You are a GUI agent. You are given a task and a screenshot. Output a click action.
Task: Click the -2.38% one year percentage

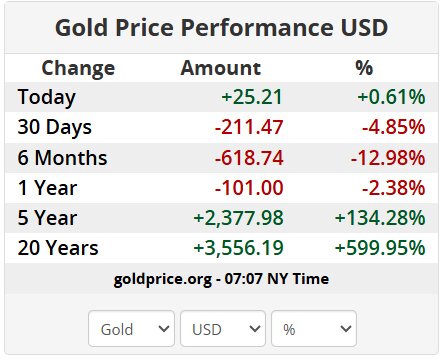click(394, 188)
